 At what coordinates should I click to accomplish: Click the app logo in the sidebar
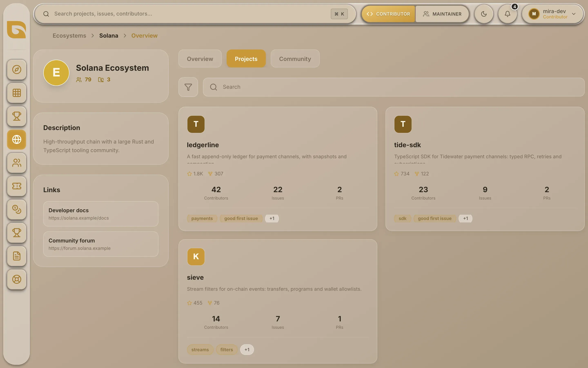(17, 29)
